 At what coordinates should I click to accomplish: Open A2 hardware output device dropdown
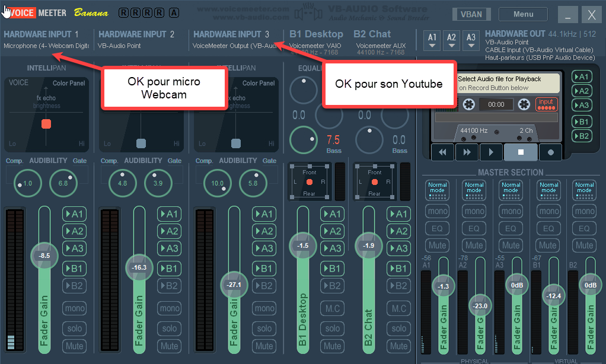(x=451, y=40)
